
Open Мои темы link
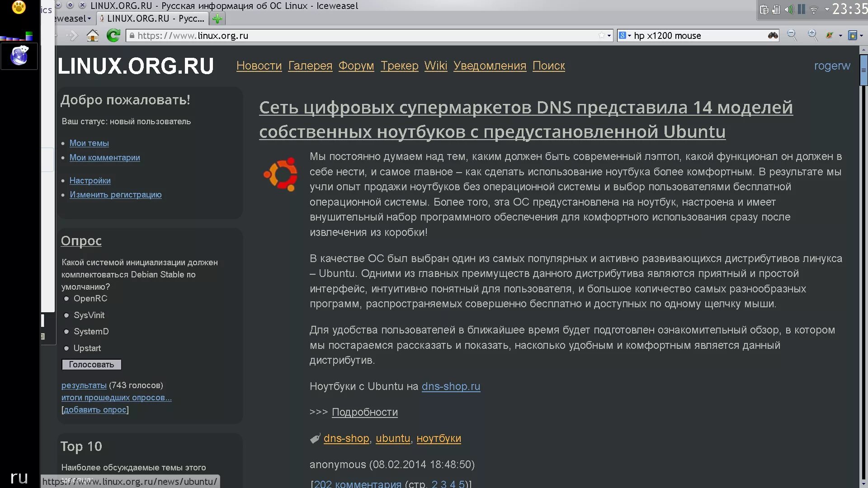click(89, 143)
